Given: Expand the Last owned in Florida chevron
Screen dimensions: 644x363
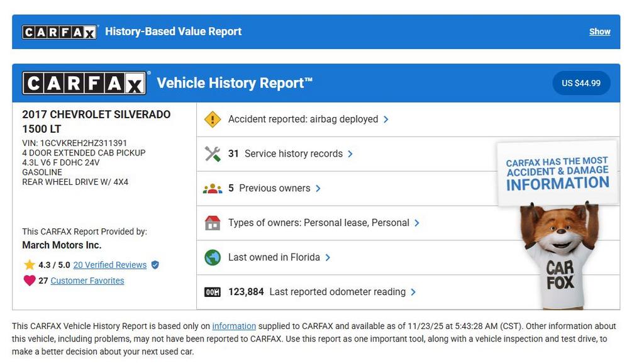Looking at the screenshot, I should 328,257.
